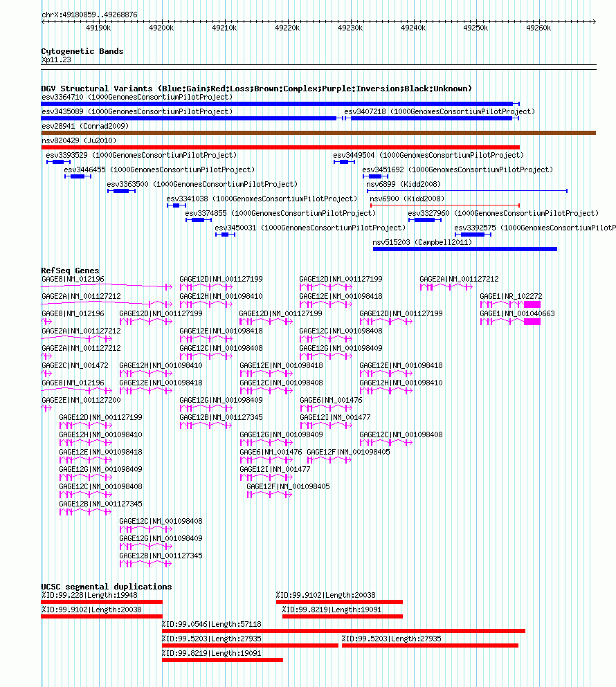Select the esv3446455 variant label
Viewport: 616px width, 687px height.
(x=160, y=170)
